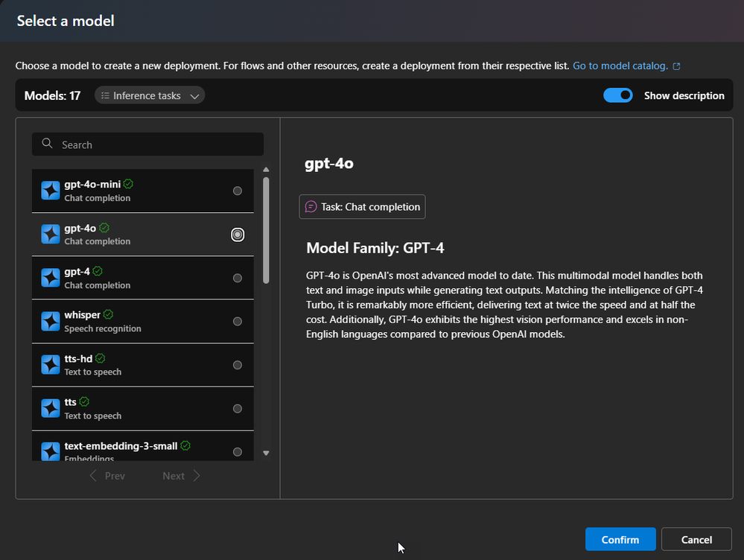744x560 pixels.
Task: Select the gpt-4o-mini radio button
Action: 238,191
